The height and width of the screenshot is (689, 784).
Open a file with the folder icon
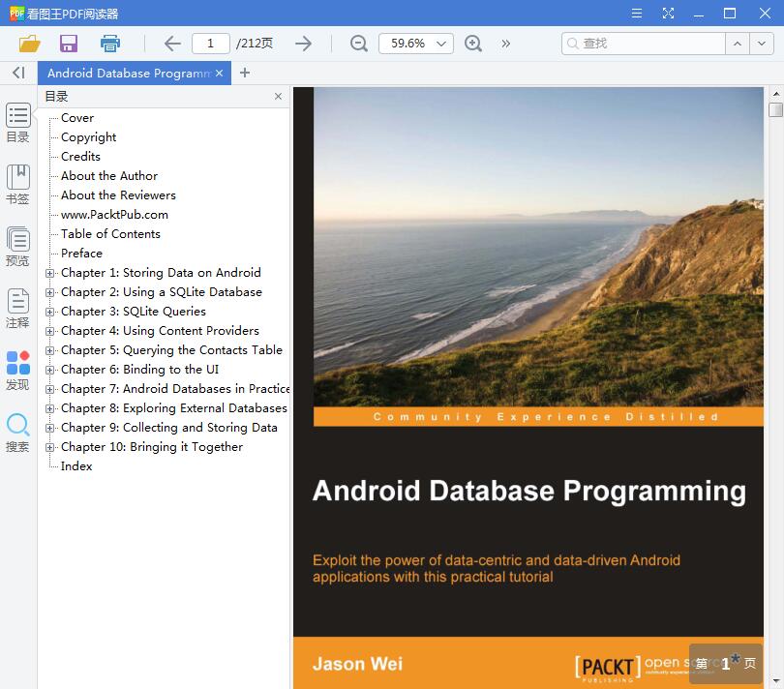[29, 44]
